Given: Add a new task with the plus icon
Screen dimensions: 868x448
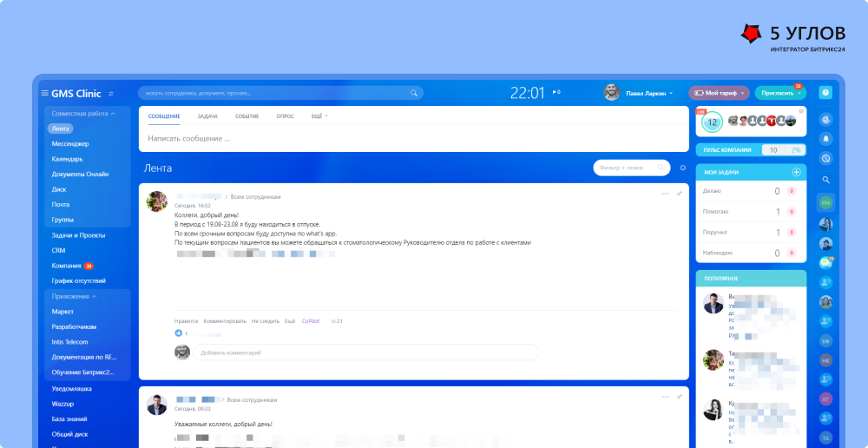Looking at the screenshot, I should coord(797,173).
